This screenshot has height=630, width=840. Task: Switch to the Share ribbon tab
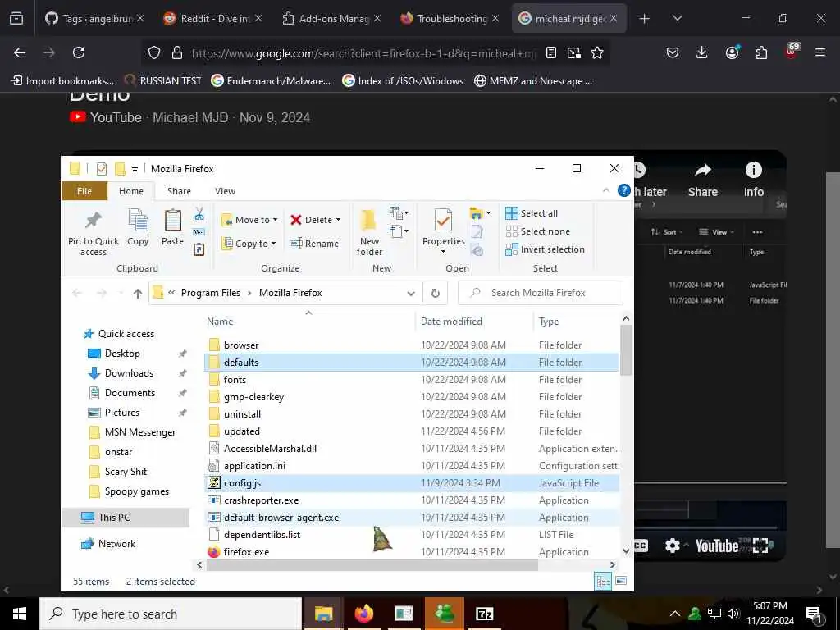pyautogui.click(x=179, y=191)
